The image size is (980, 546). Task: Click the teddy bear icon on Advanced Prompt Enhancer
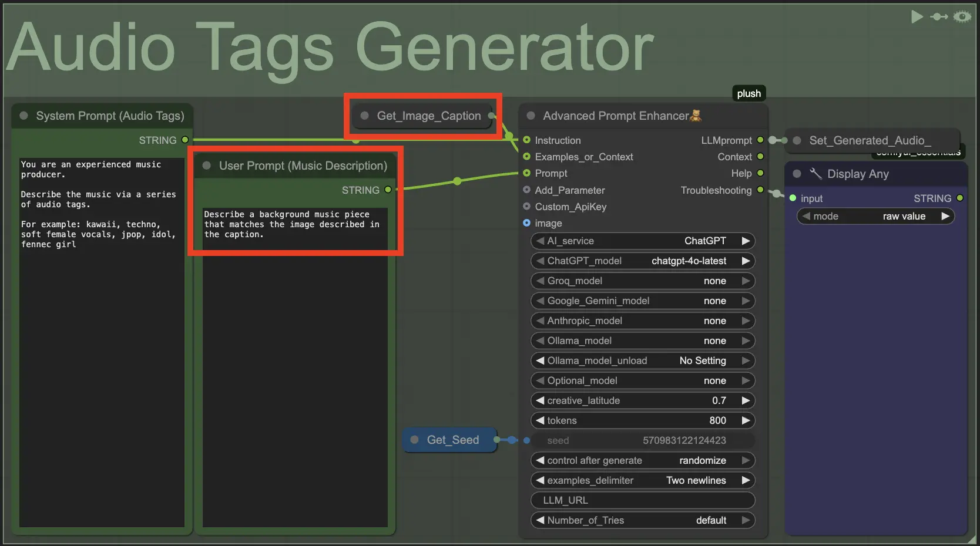click(696, 116)
